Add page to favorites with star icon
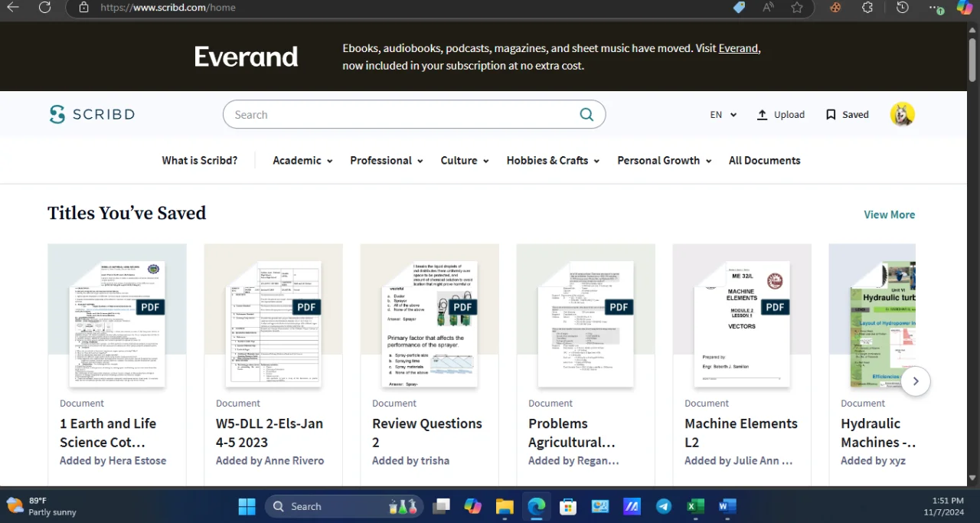The width and height of the screenshot is (980, 523). (797, 7)
